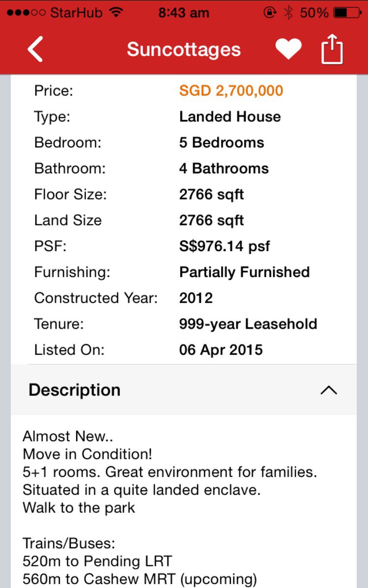
Task: Tap the 8:43 am clock
Action: [x=184, y=13]
